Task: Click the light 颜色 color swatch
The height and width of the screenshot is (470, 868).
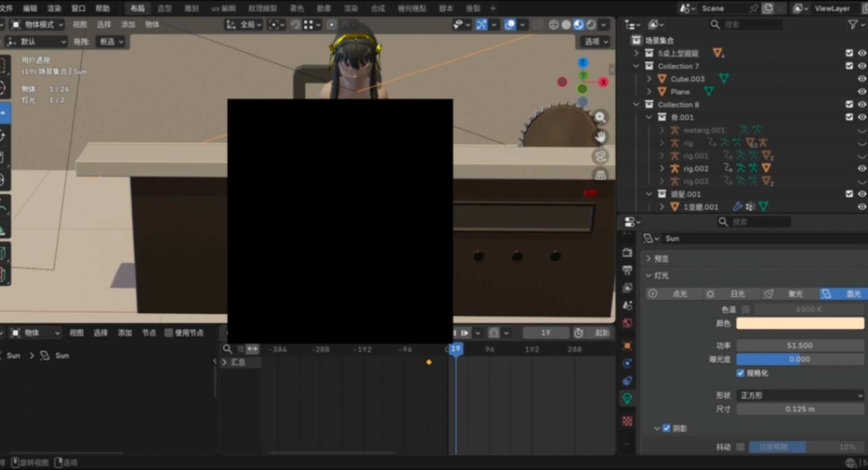Action: 800,323
